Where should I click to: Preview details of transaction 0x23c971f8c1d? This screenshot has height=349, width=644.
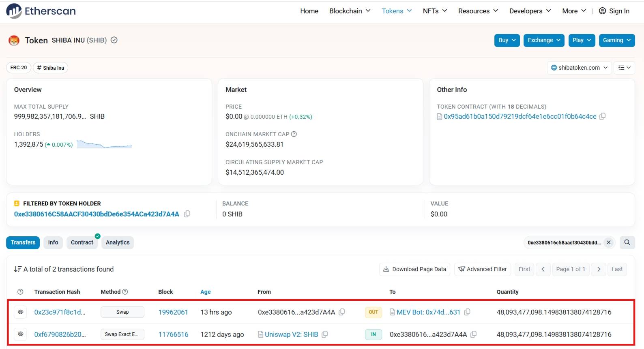coord(21,312)
